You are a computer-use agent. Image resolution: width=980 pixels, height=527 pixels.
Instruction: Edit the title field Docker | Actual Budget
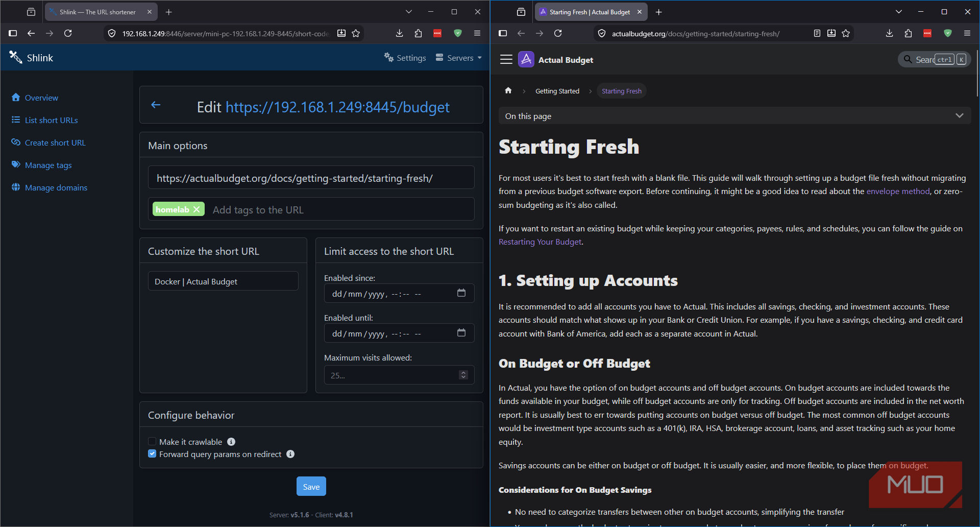pyautogui.click(x=223, y=281)
